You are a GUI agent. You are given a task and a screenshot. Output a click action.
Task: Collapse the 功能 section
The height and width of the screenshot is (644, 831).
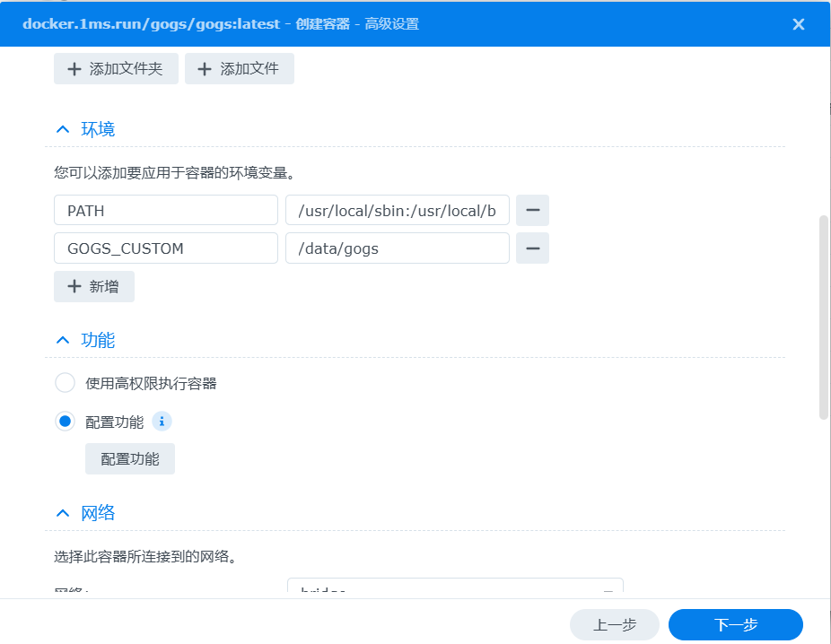[x=62, y=339]
